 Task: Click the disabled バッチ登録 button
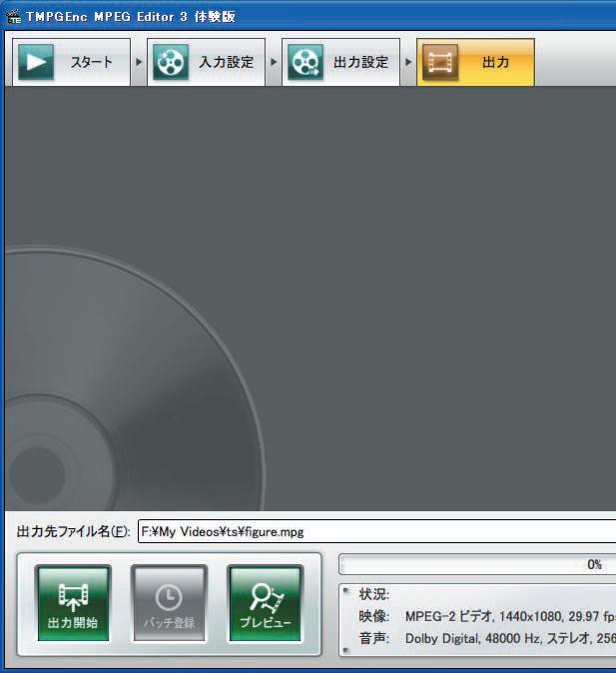169,604
